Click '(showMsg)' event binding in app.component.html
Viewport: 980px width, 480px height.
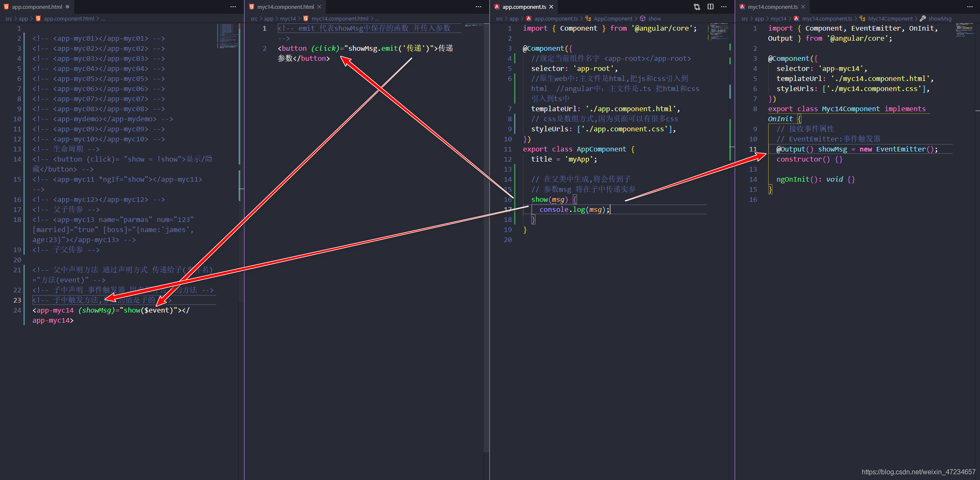pos(96,310)
